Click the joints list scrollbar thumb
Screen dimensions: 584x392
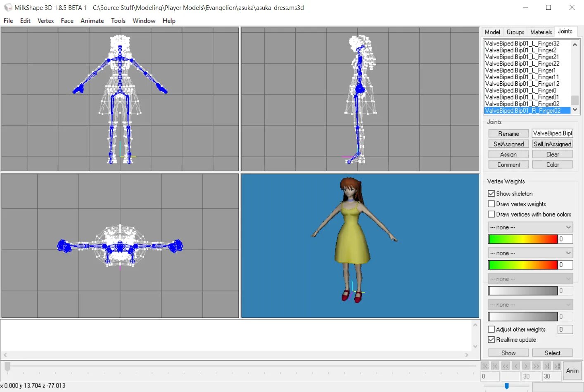coord(575,100)
